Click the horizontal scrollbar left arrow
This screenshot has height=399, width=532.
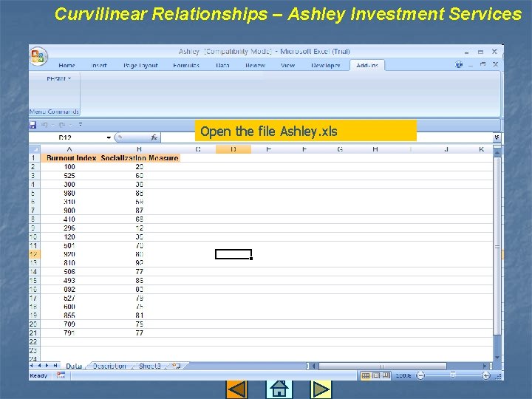click(x=314, y=366)
